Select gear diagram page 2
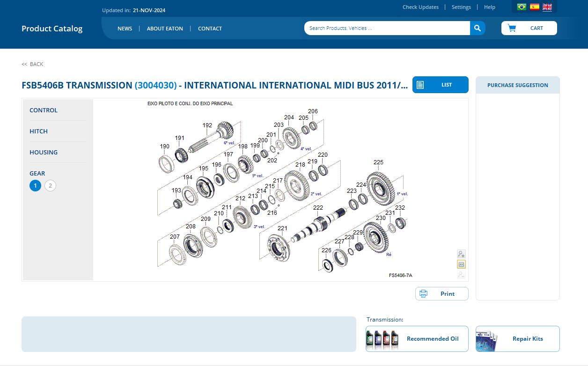The image size is (588, 366). click(50, 185)
